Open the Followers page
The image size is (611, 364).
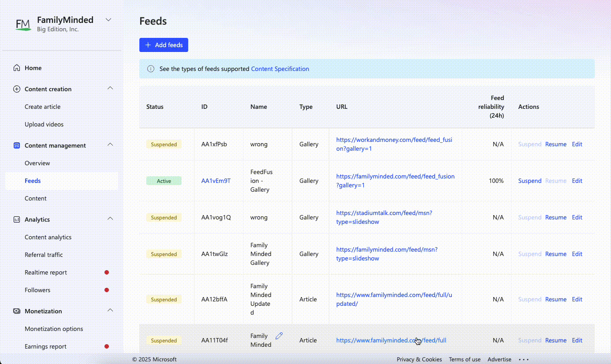pos(37,290)
